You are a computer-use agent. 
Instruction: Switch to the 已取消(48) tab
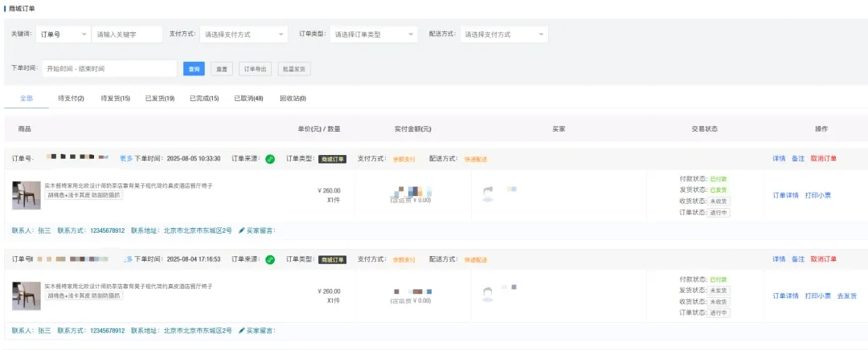(248, 99)
